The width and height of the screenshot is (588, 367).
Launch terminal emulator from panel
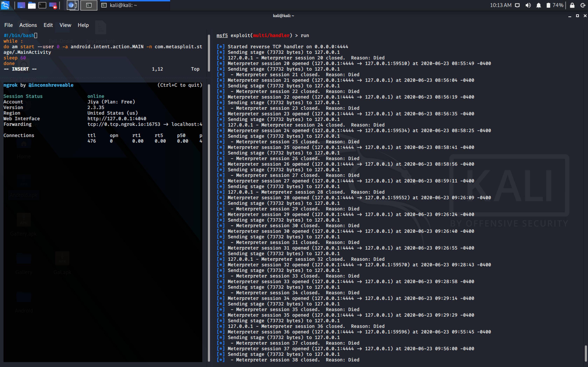click(42, 5)
